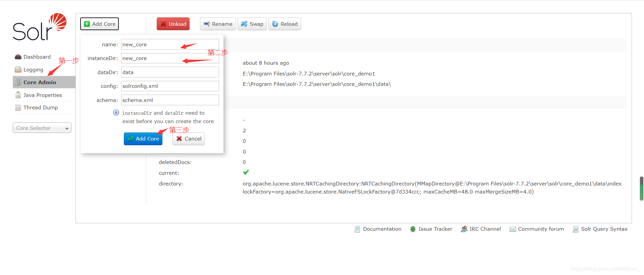This screenshot has height=275, width=644.
Task: Click the 'about 8 hours ago' text
Action: click(266, 63)
